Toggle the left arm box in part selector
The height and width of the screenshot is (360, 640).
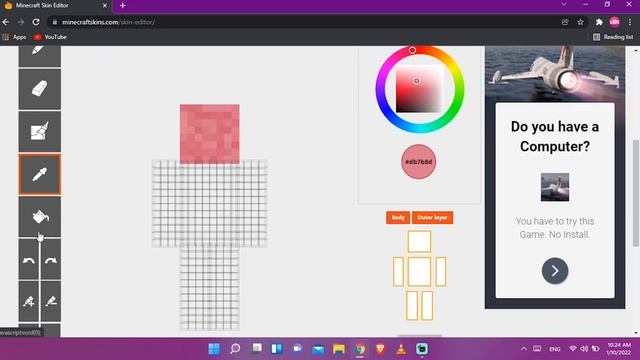(x=398, y=271)
